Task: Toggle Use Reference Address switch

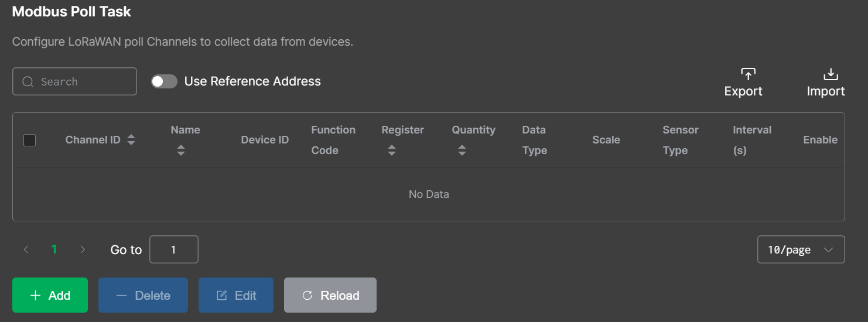Action: click(x=164, y=81)
